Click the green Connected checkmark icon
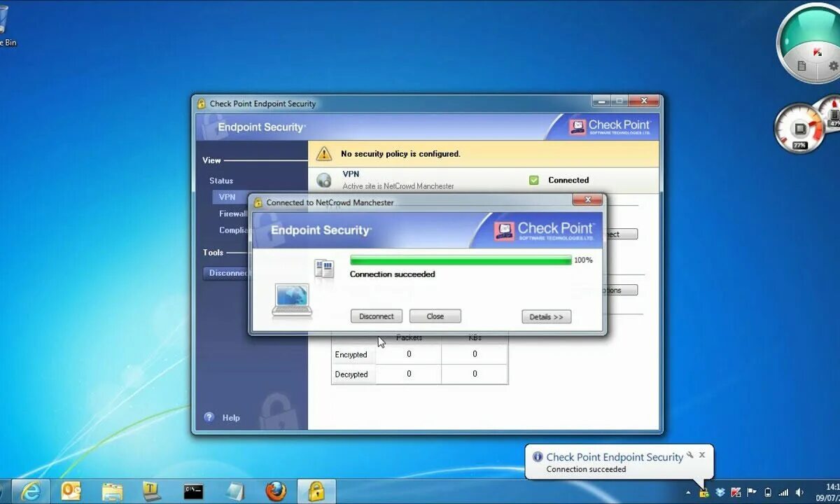 tap(534, 180)
